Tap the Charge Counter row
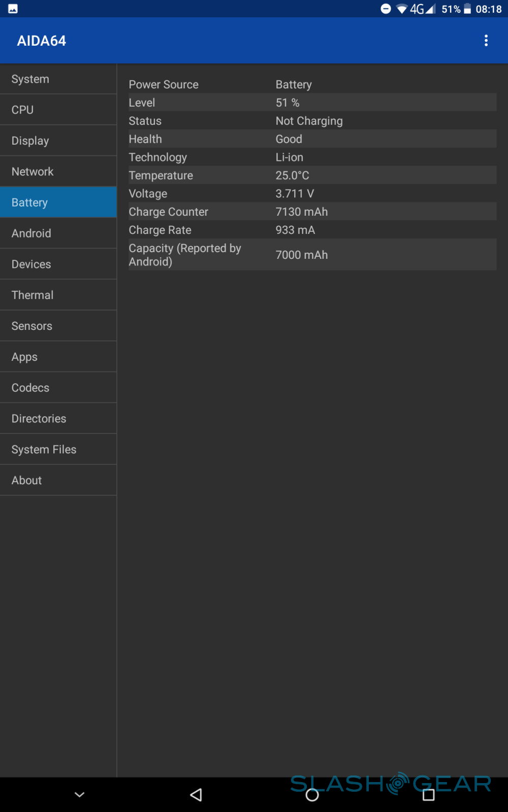This screenshot has width=508, height=812. 312,212
